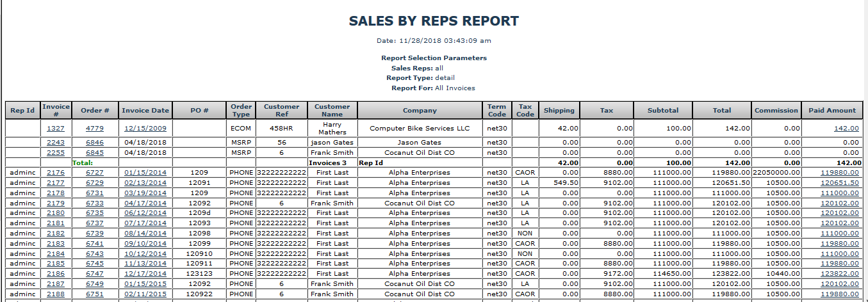
Task: Open invoice 2176 for adminc
Action: tap(56, 173)
